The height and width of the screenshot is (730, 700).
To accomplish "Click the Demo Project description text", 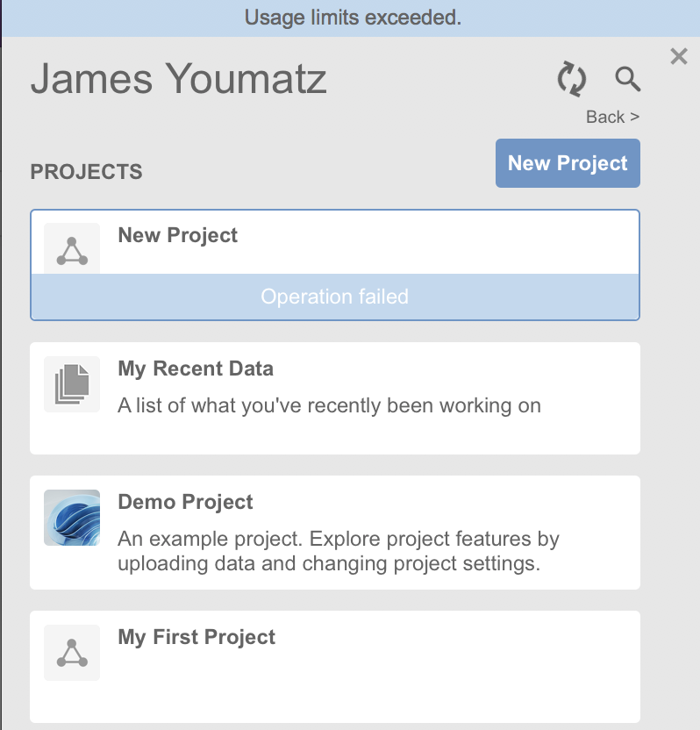I will [338, 550].
